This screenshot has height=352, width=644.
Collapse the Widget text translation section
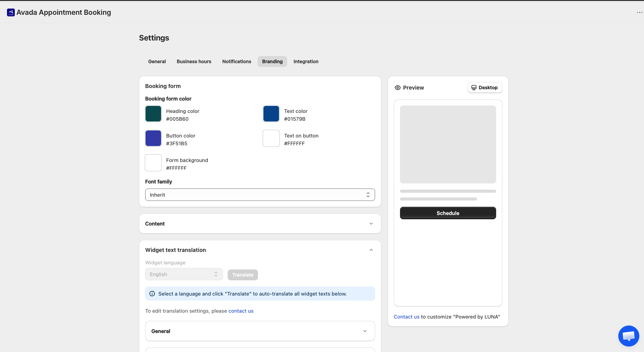371,250
